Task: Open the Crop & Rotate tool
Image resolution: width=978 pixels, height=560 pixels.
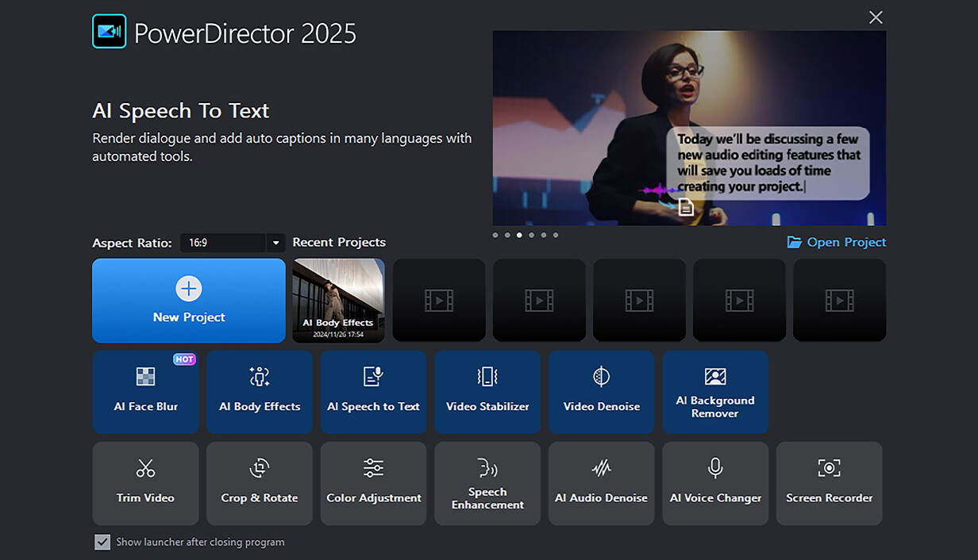Action: coord(260,483)
